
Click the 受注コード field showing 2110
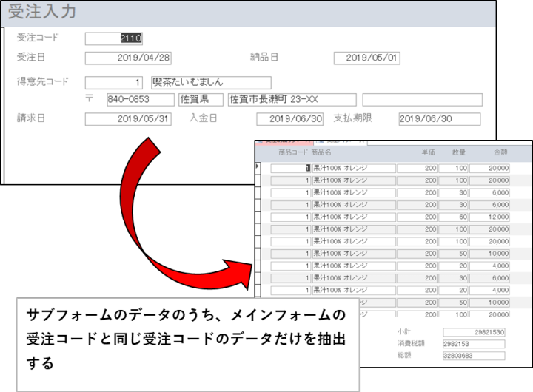(114, 38)
